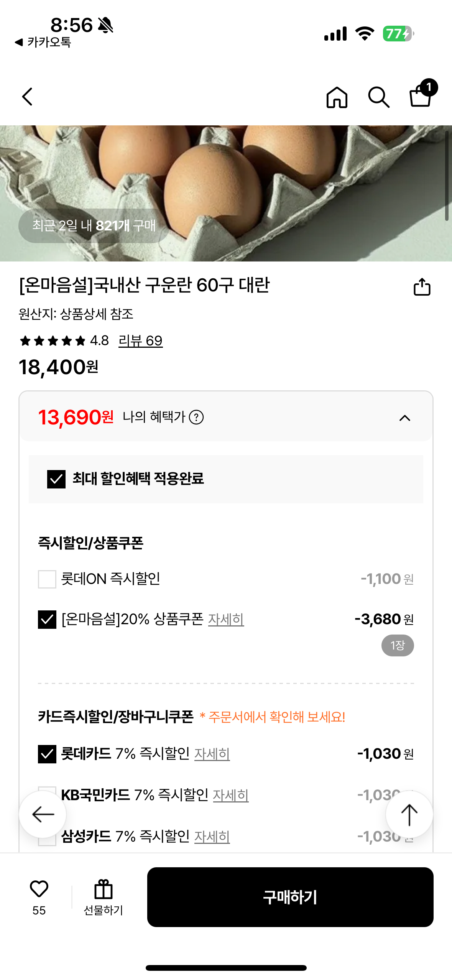Tap the 선물하기 gift icon
The image size is (452, 980).
(103, 890)
